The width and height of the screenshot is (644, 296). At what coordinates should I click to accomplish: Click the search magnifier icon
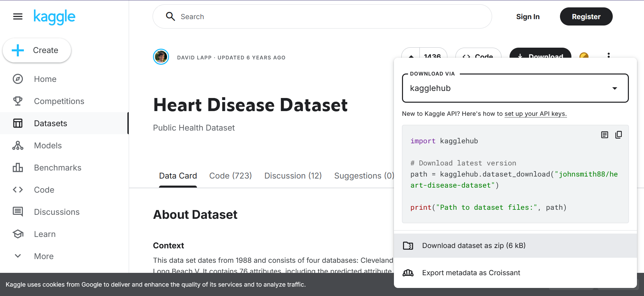pos(170,16)
